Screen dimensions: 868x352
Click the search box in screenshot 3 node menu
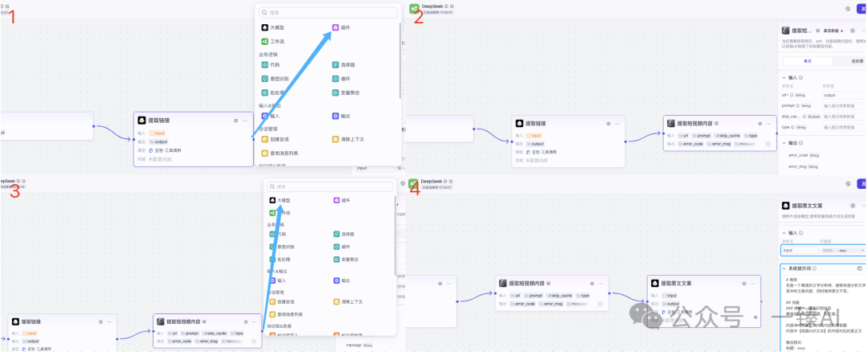point(330,187)
